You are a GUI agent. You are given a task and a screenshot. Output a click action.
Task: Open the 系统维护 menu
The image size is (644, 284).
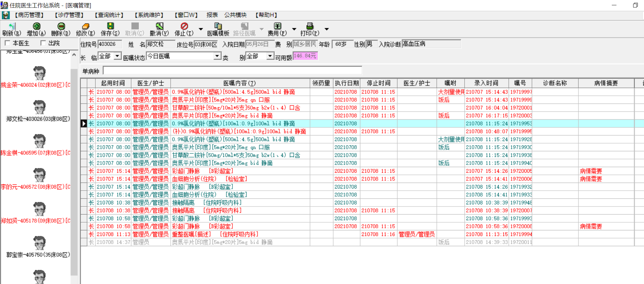[x=149, y=15]
